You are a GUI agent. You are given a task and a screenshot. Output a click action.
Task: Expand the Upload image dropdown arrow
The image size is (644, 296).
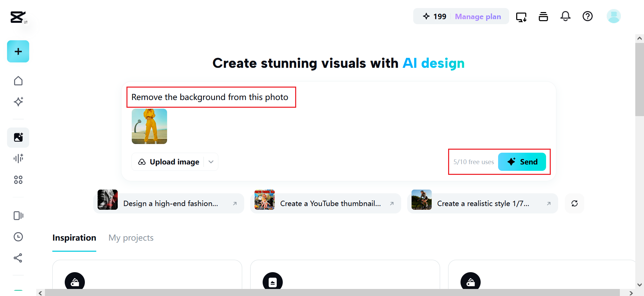[211, 162]
